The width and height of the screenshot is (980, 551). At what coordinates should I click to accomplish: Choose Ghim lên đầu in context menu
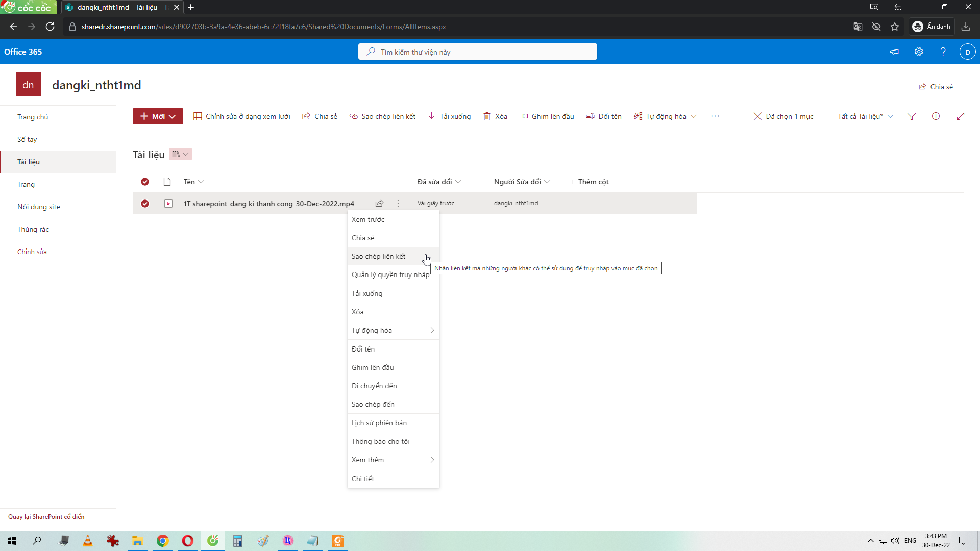(x=393, y=367)
